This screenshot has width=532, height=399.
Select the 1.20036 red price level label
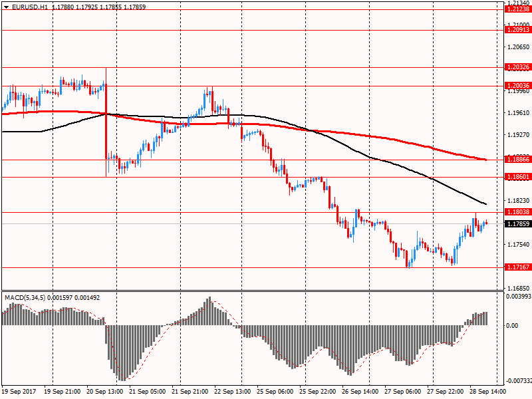tap(518, 86)
